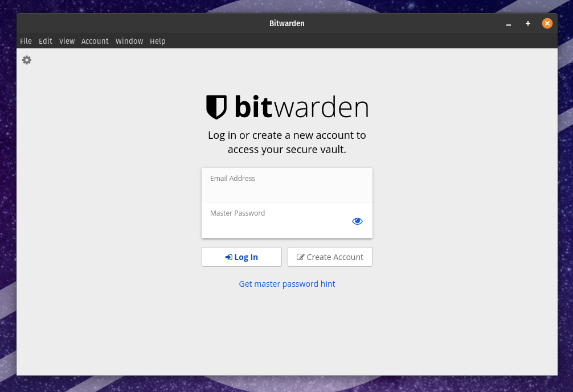Open the Edit menu
573x392 pixels.
click(x=45, y=41)
